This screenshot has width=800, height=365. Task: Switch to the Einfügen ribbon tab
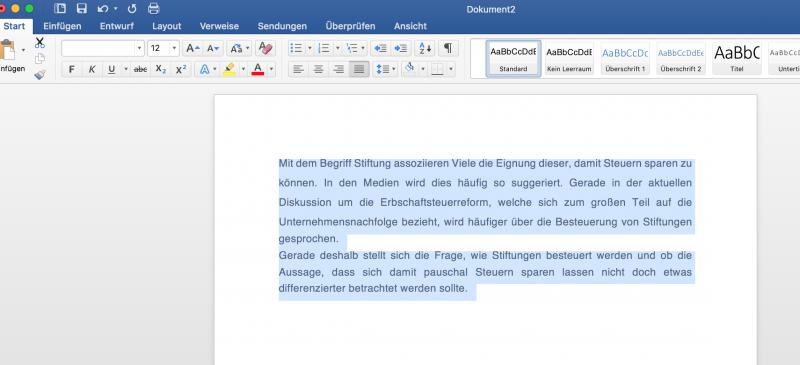click(62, 26)
